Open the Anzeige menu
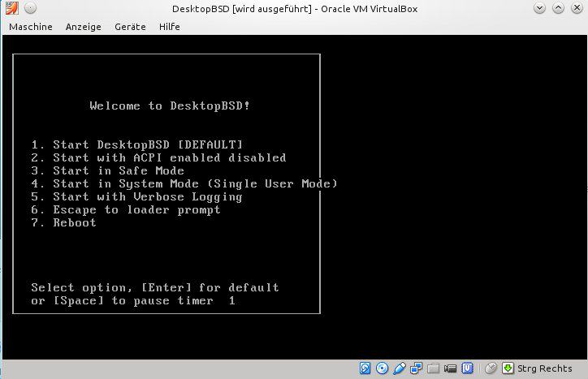The width and height of the screenshot is (588, 379). pos(83,27)
